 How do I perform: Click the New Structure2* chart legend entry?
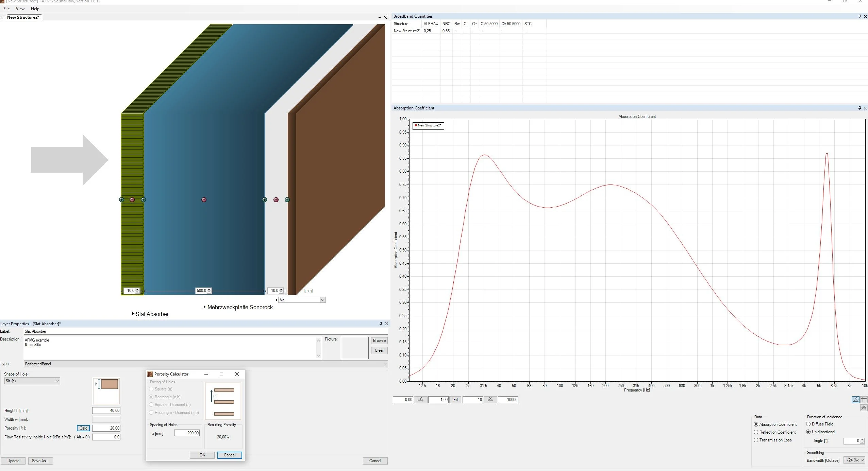pyautogui.click(x=428, y=125)
